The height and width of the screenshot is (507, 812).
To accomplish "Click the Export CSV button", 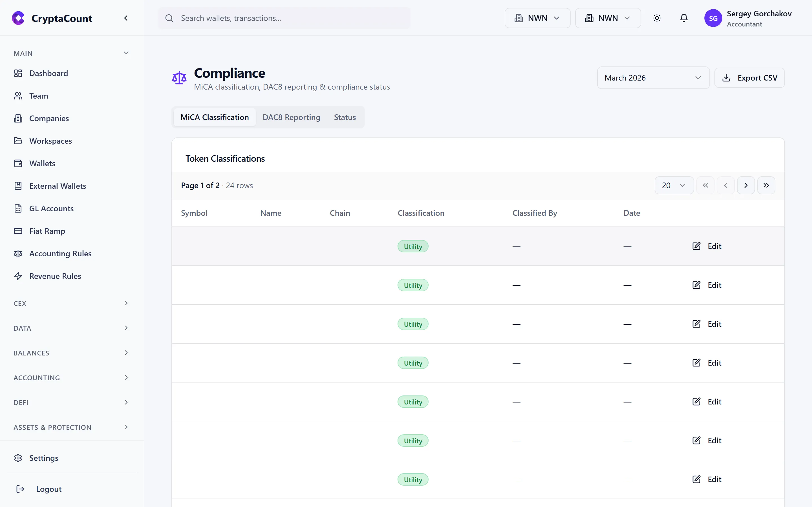I will coord(750,77).
